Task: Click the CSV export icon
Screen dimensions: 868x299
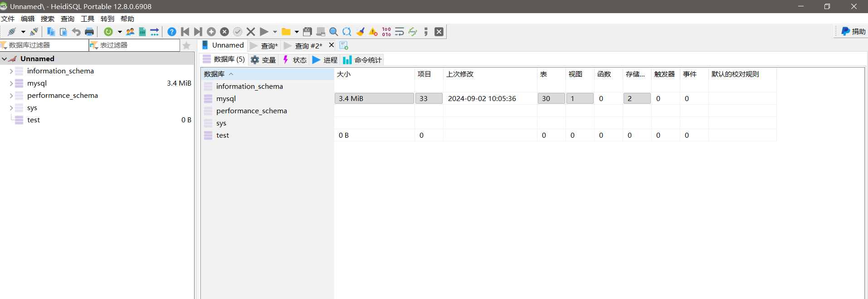Action: tap(142, 32)
